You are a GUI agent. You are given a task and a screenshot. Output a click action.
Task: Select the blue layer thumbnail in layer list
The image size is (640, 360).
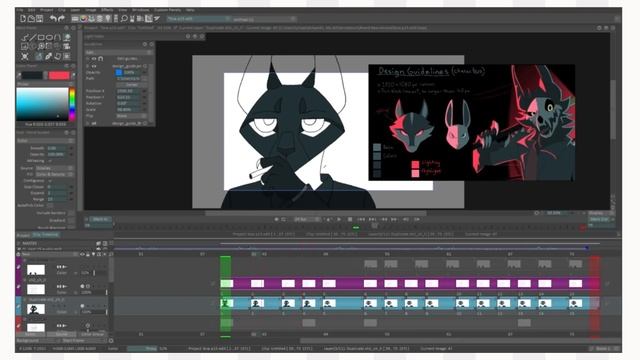pos(36,309)
